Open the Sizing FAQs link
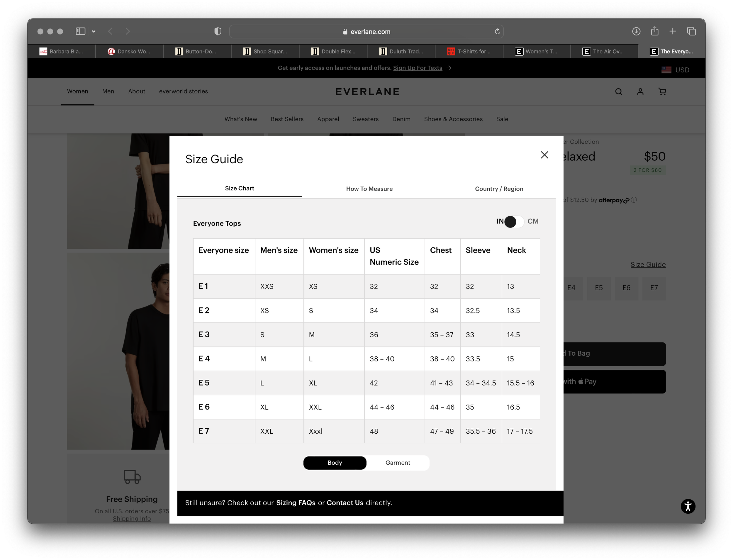 tap(295, 503)
